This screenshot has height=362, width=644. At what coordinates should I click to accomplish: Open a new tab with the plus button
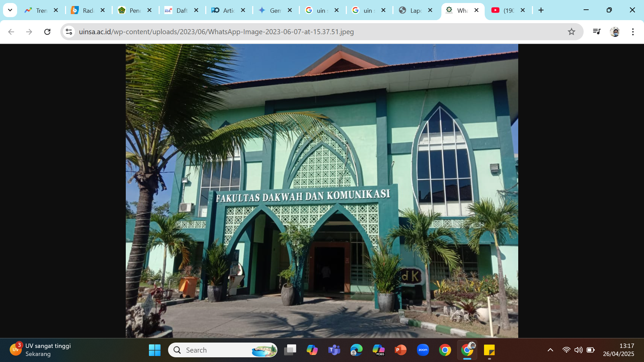[x=541, y=10]
